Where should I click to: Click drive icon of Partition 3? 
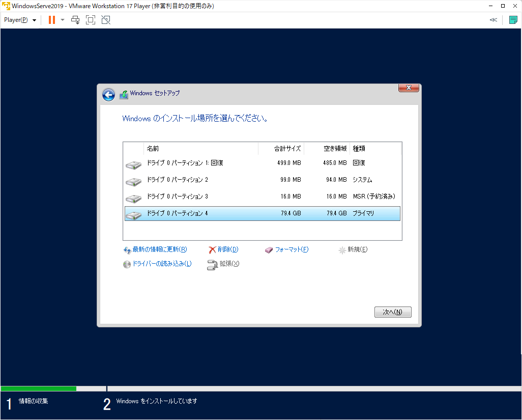[x=133, y=199]
